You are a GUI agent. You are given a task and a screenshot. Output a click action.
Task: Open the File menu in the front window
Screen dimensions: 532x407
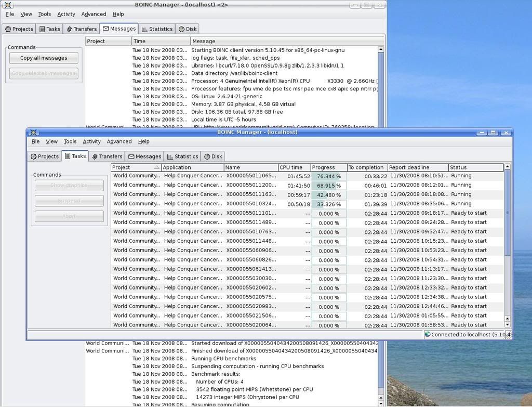click(35, 141)
